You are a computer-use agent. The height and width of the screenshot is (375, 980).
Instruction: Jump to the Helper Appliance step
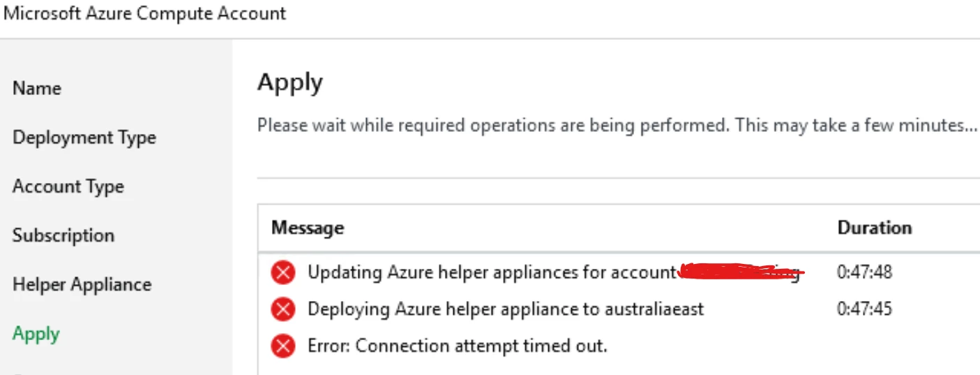click(x=82, y=285)
